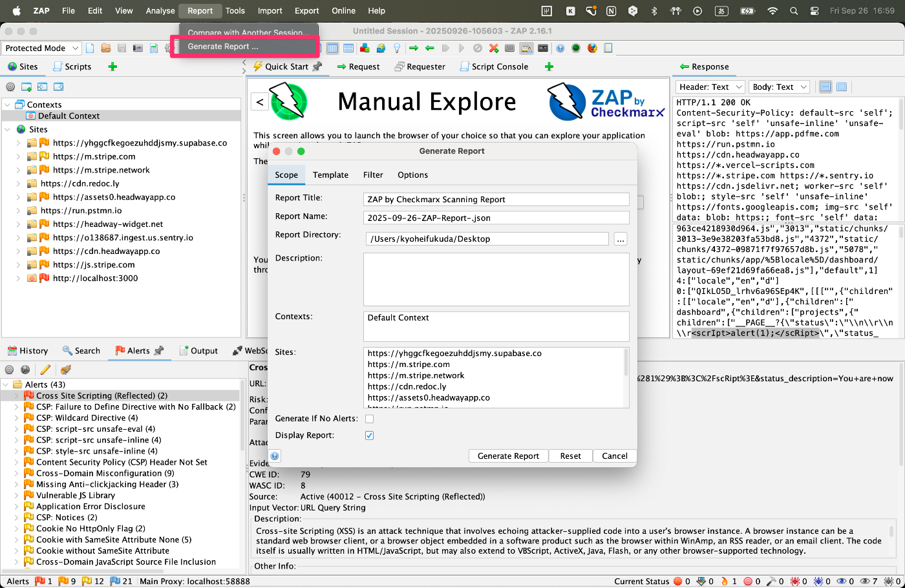Toggle the second response view button in Response panel
This screenshot has width=905, height=588.
(x=842, y=87)
